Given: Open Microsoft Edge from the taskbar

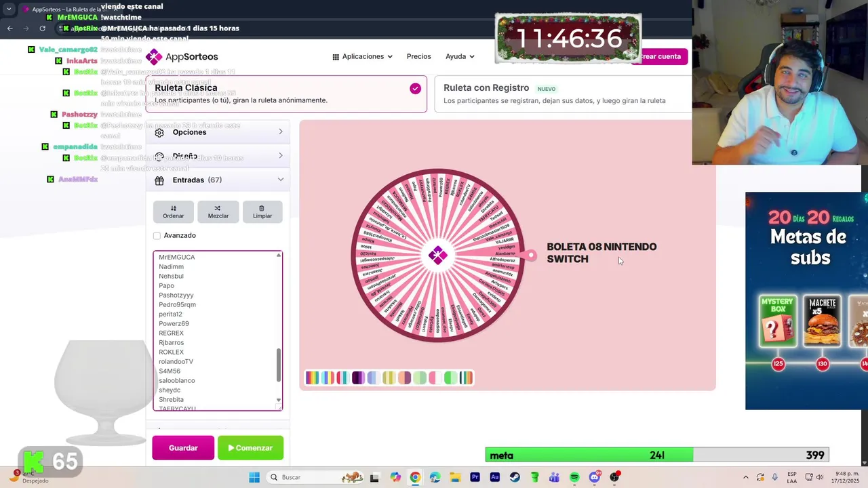Looking at the screenshot, I should pyautogui.click(x=435, y=477).
